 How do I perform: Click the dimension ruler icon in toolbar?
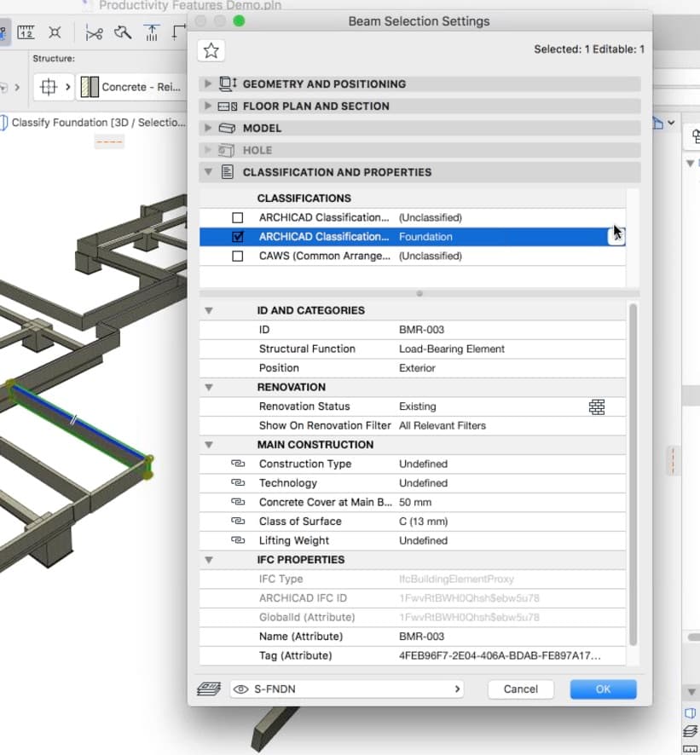pyautogui.click(x=26, y=32)
